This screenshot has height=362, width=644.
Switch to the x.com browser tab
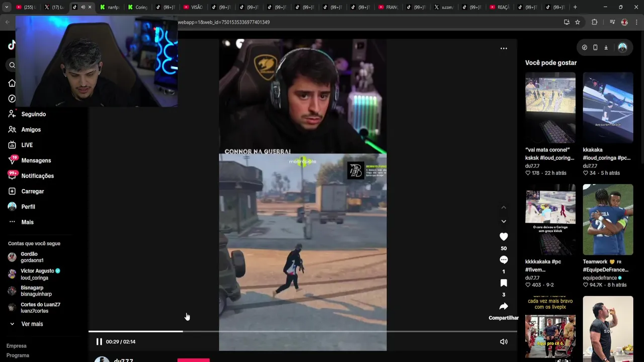point(443,7)
